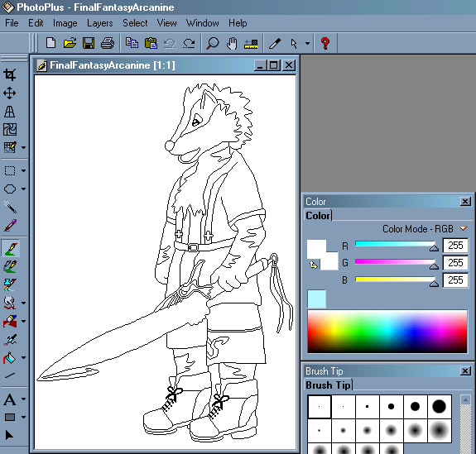Expand the rectangle selection tool flyout arrow
This screenshot has height=454, width=476.
click(x=24, y=171)
